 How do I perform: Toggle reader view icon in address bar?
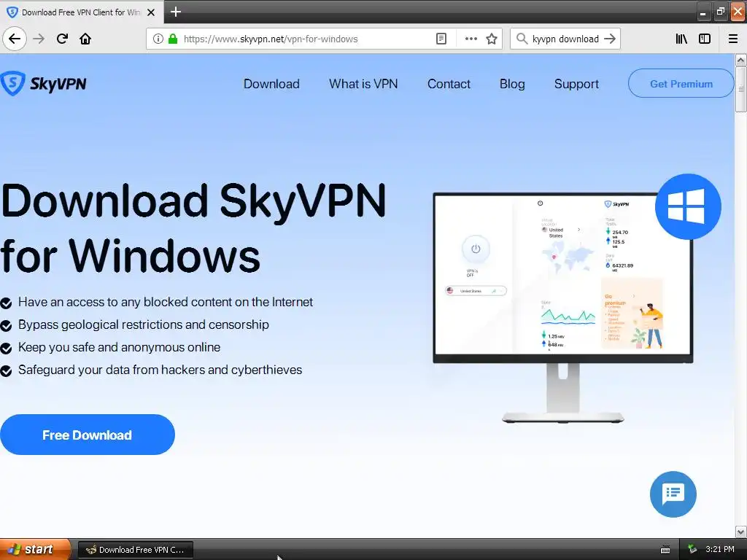point(441,39)
